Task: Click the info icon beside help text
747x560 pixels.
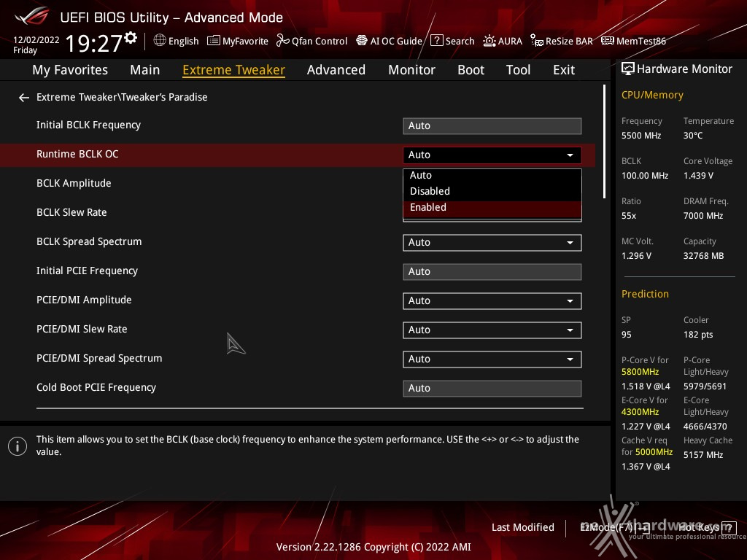Action: 18,446
